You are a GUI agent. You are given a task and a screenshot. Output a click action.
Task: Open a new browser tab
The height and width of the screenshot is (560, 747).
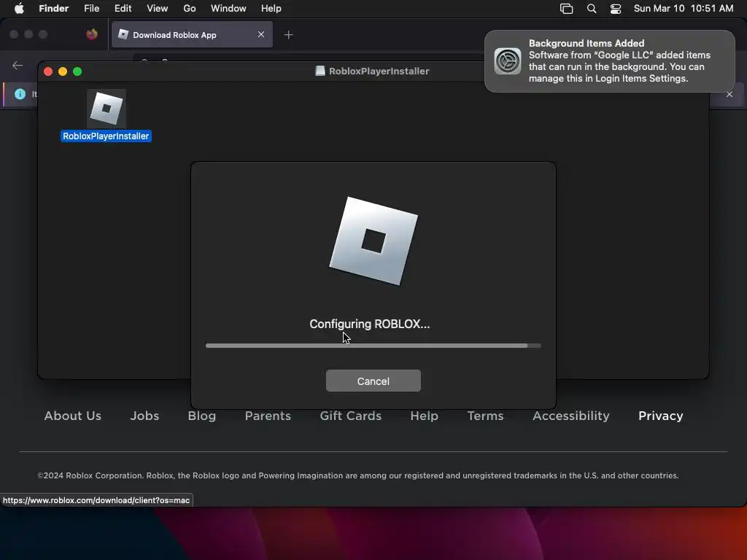coord(288,35)
